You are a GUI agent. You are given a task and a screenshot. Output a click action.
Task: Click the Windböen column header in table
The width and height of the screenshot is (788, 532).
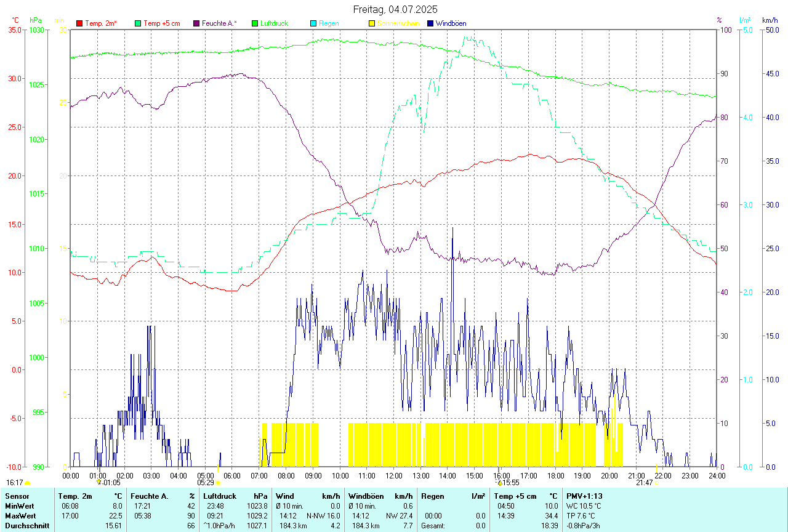point(366,496)
